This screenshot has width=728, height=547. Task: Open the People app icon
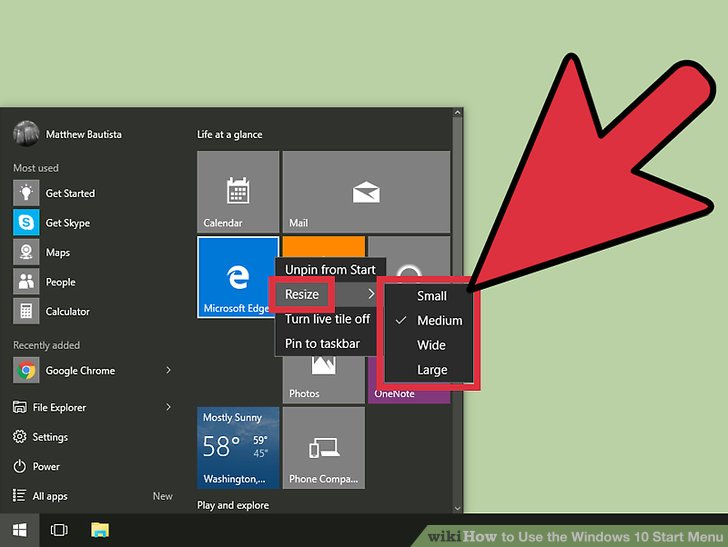coord(26,281)
